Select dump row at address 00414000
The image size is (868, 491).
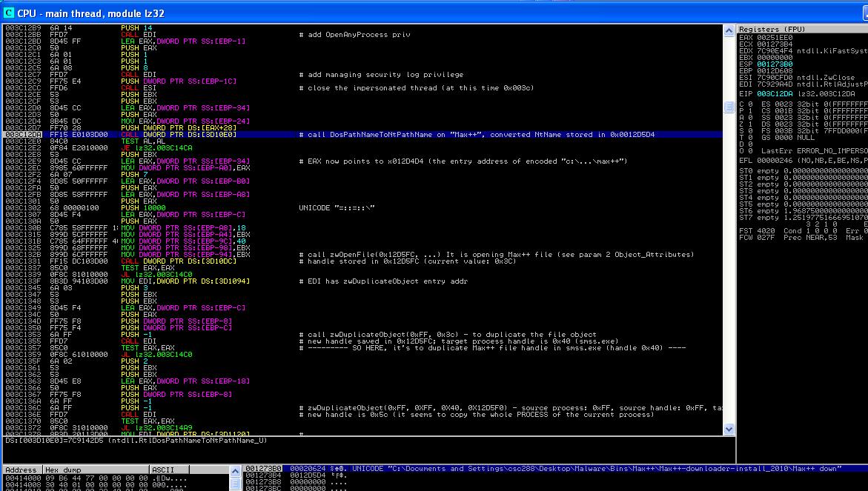point(115,479)
